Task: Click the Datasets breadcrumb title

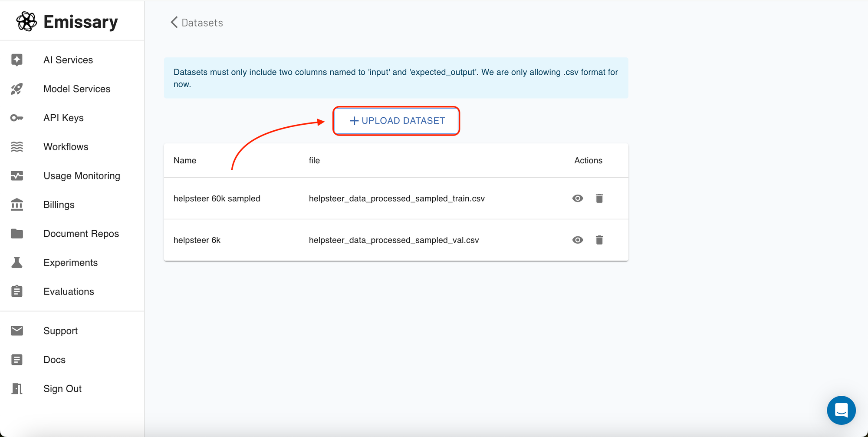Action: [202, 23]
